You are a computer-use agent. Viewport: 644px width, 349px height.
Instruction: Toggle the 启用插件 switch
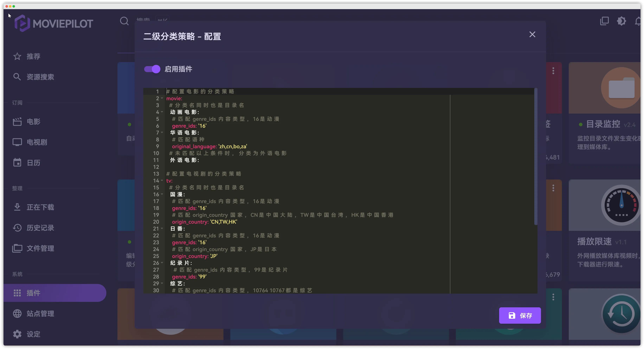[x=152, y=69]
